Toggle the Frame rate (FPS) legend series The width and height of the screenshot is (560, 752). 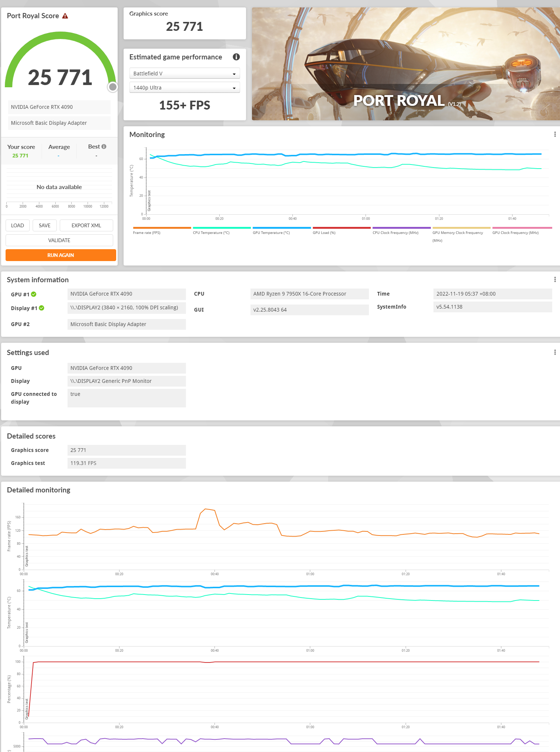coord(162,231)
